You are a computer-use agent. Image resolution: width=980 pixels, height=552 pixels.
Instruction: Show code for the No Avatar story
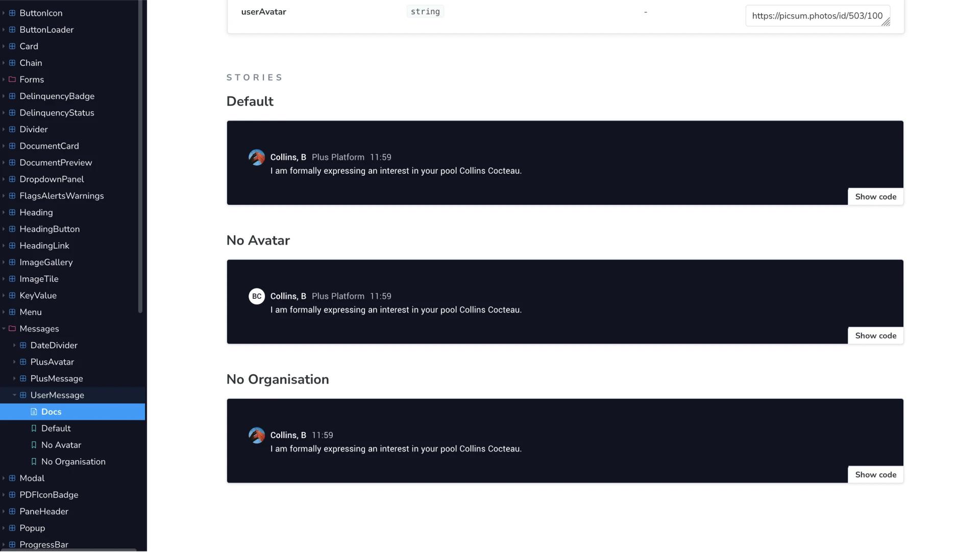875,335
